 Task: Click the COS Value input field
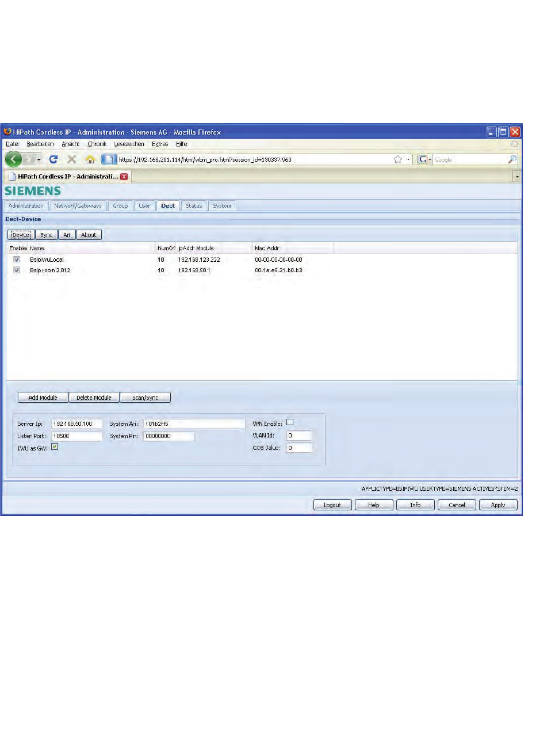click(299, 448)
